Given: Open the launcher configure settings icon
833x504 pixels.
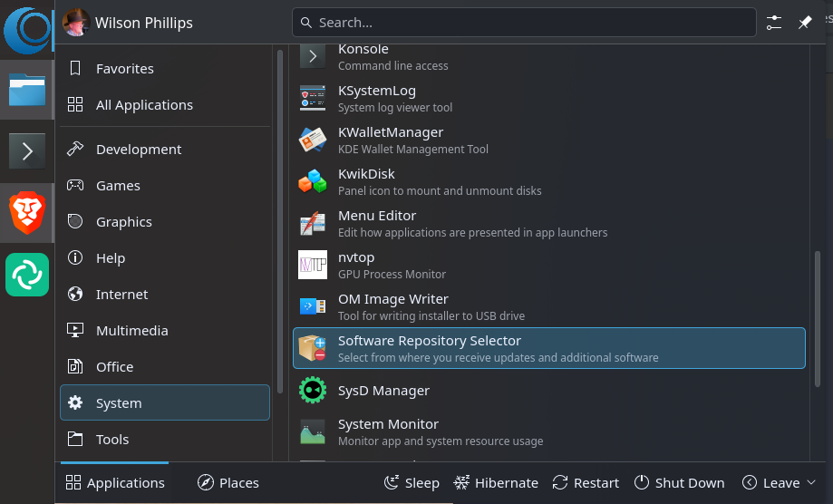Looking at the screenshot, I should click(x=774, y=23).
